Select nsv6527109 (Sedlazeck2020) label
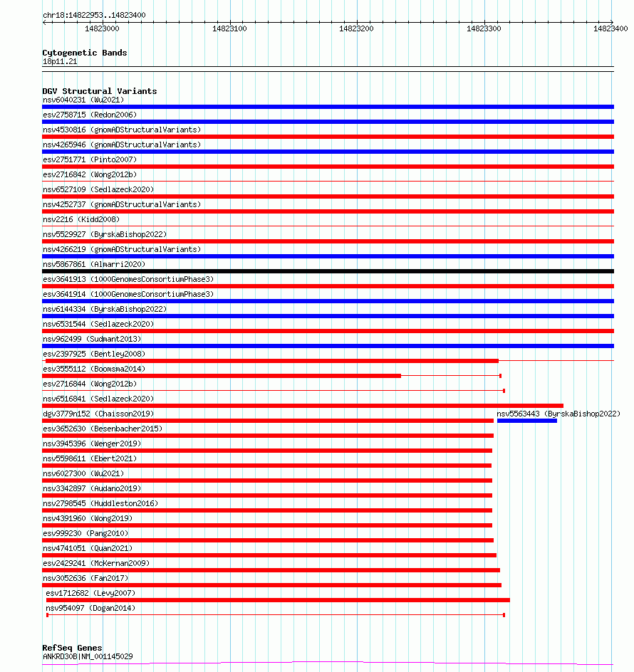Viewport: 634px width, 672px height. point(98,189)
